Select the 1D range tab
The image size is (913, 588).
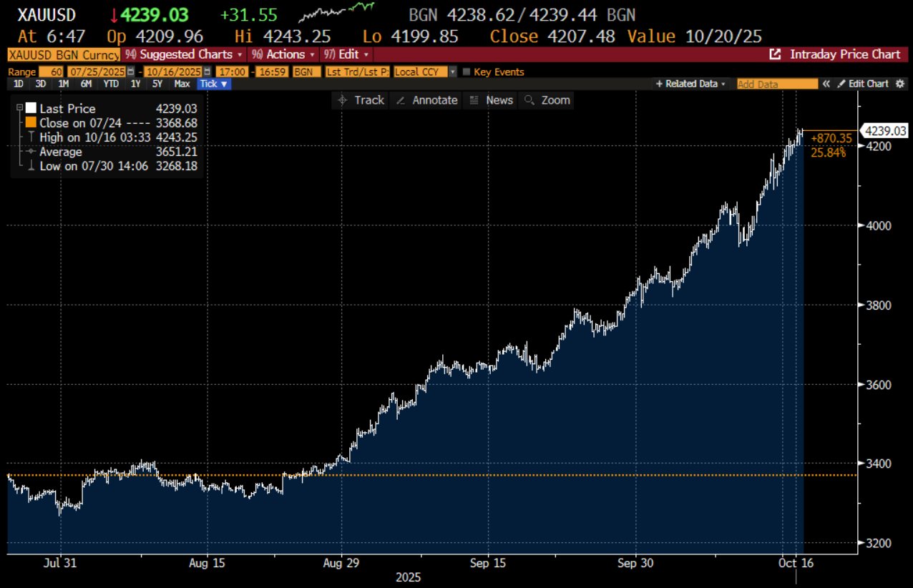[x=19, y=84]
